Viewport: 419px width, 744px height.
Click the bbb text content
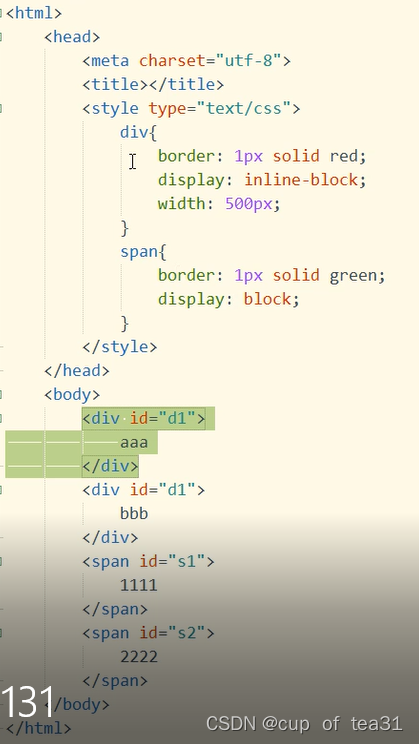click(134, 513)
